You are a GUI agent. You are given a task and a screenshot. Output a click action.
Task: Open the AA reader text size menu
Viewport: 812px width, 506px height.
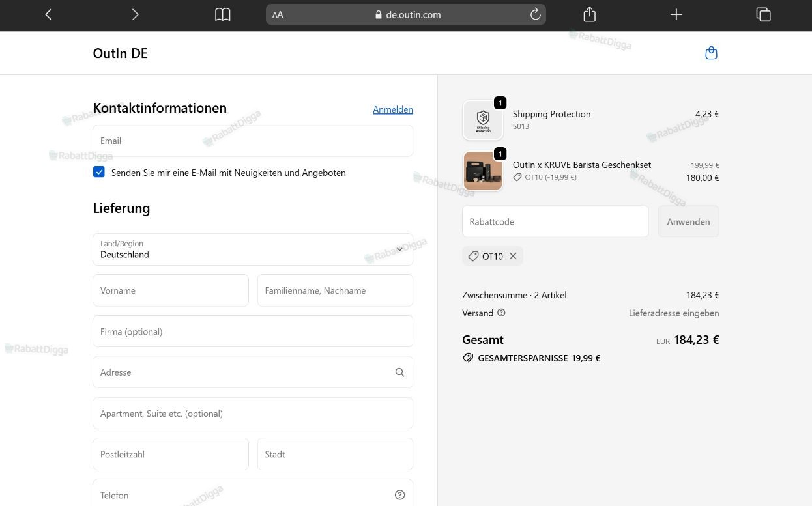(278, 14)
